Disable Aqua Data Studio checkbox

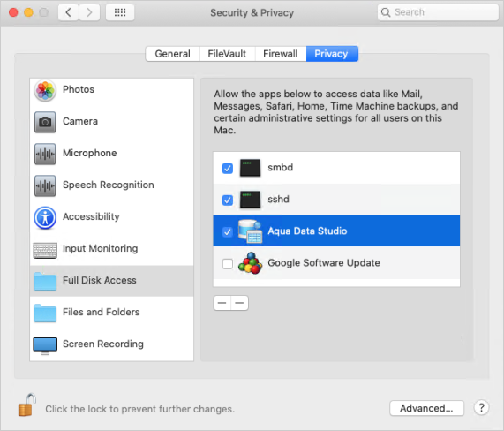228,232
